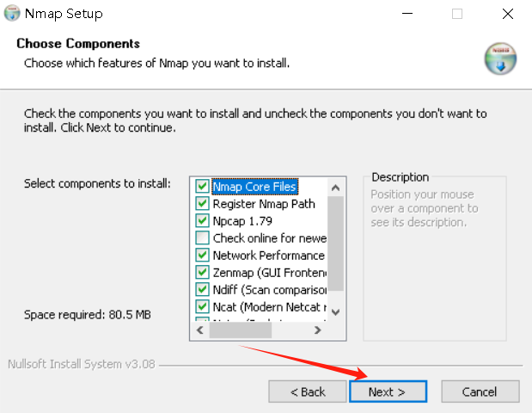Uncheck the Zenmap GUI Frontend component
532x413 pixels.
tap(202, 273)
